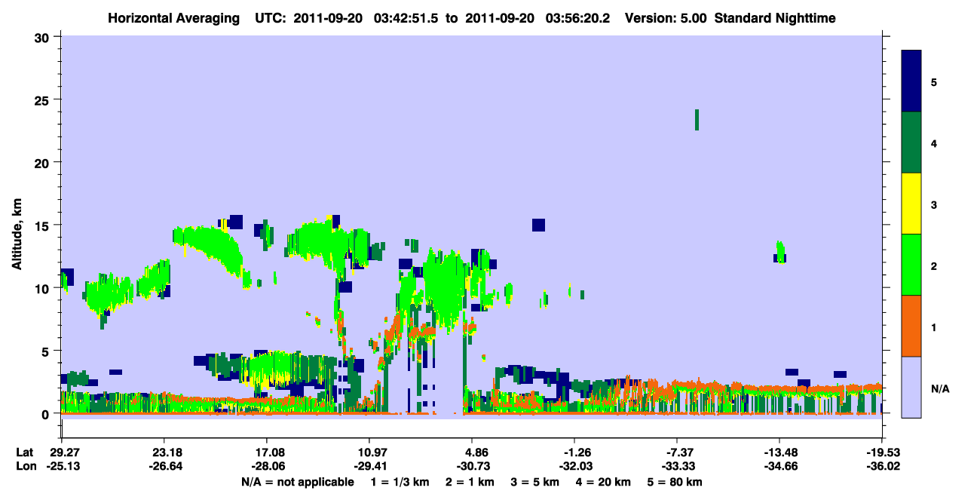Click the y-axis tick label '30'
Screen dimensions: 980x503
tap(44, 37)
